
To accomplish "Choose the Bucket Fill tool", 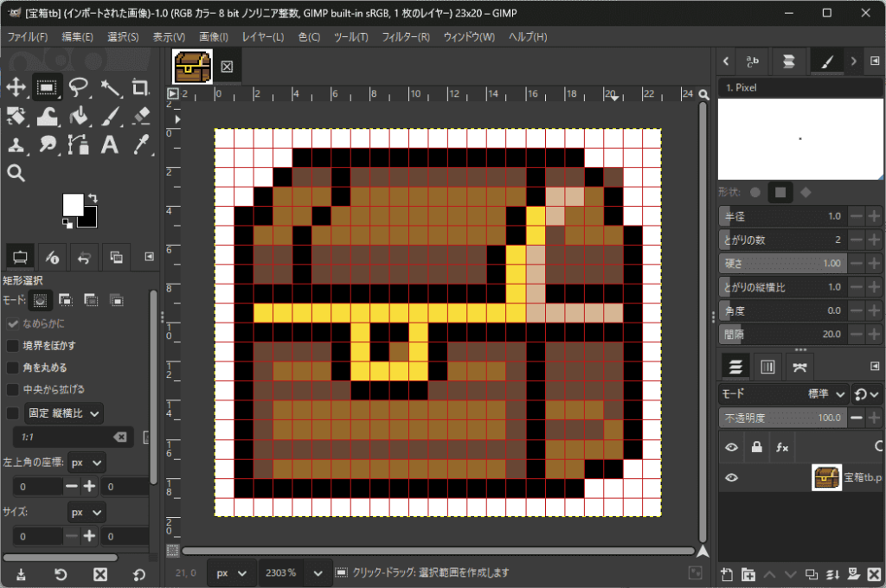I will click(x=79, y=116).
